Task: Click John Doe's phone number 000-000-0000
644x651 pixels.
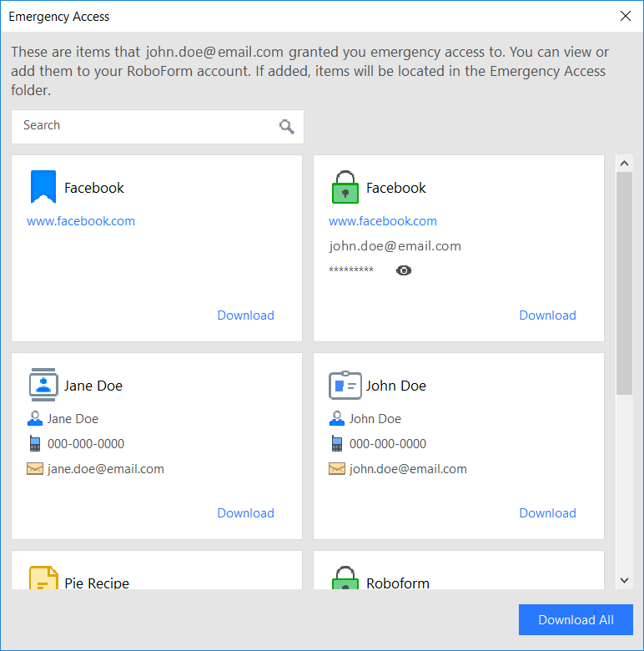Action: (x=388, y=444)
